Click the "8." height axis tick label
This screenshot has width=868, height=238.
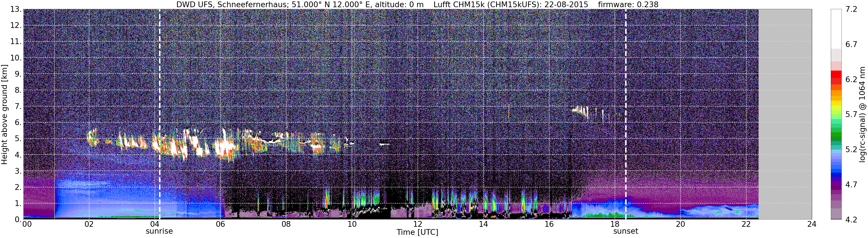pos(18,90)
